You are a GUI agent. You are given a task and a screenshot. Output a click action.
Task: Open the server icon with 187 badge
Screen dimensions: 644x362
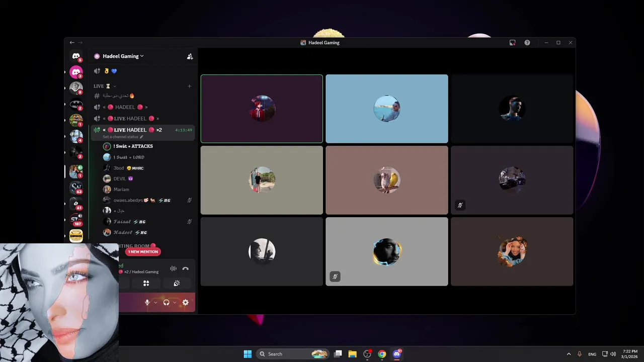coord(76,220)
